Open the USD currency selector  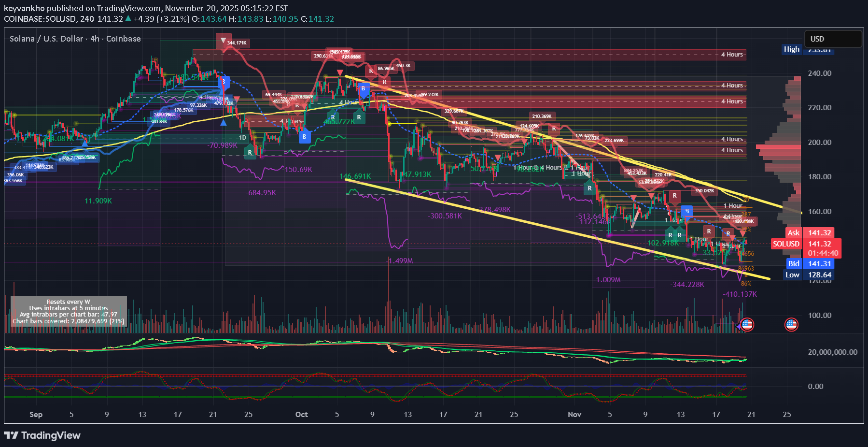point(833,39)
